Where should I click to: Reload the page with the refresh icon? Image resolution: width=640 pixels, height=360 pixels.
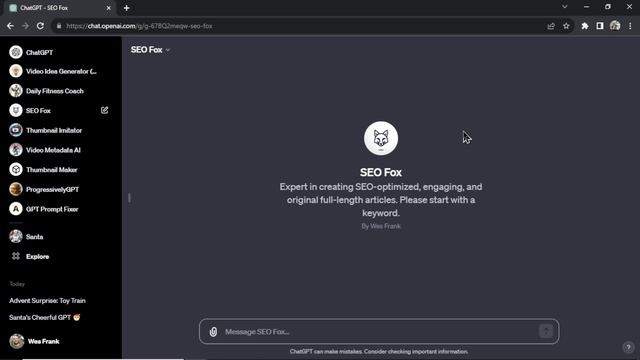(40, 26)
